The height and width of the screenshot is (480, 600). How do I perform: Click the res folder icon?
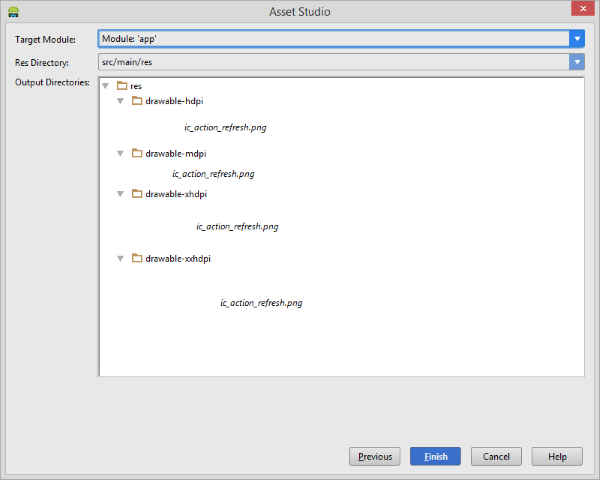[122, 85]
